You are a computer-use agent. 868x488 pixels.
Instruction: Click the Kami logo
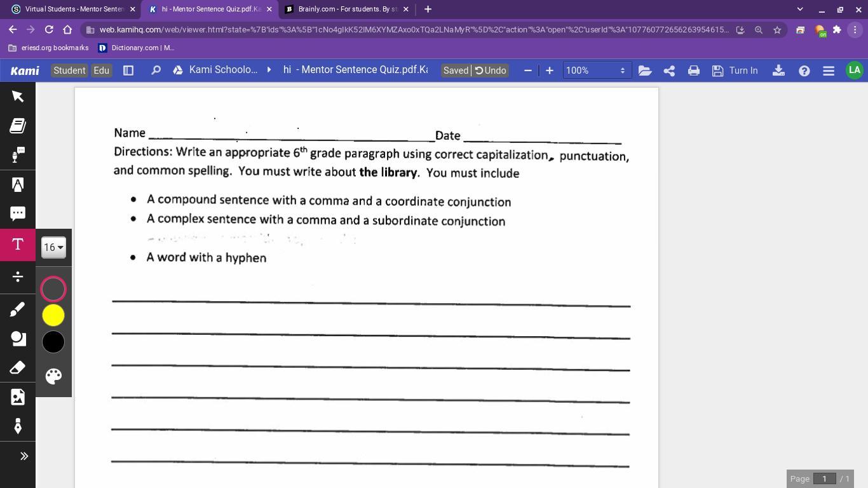[25, 71]
